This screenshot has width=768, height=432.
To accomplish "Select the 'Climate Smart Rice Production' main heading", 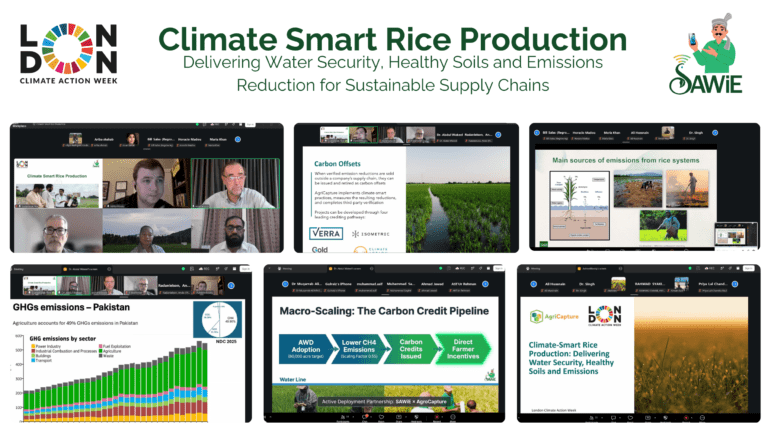I will tap(392, 39).
